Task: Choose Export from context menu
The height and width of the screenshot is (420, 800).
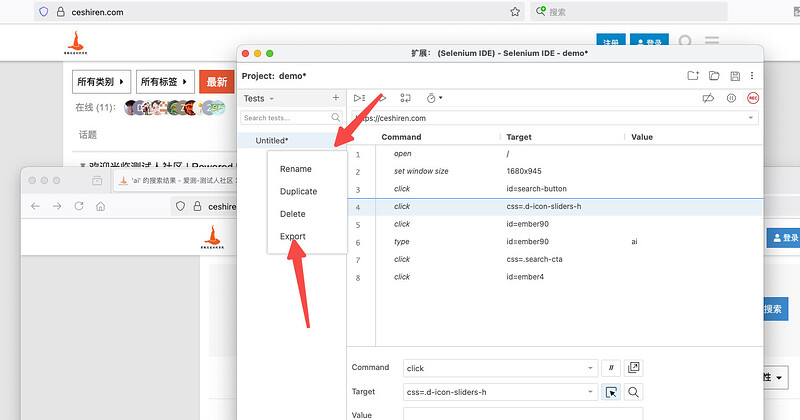Action: [x=293, y=236]
